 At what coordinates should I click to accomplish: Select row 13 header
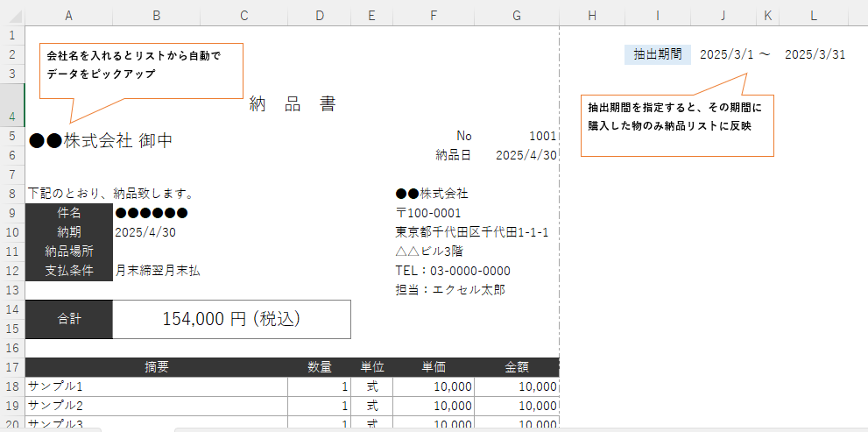(x=13, y=290)
